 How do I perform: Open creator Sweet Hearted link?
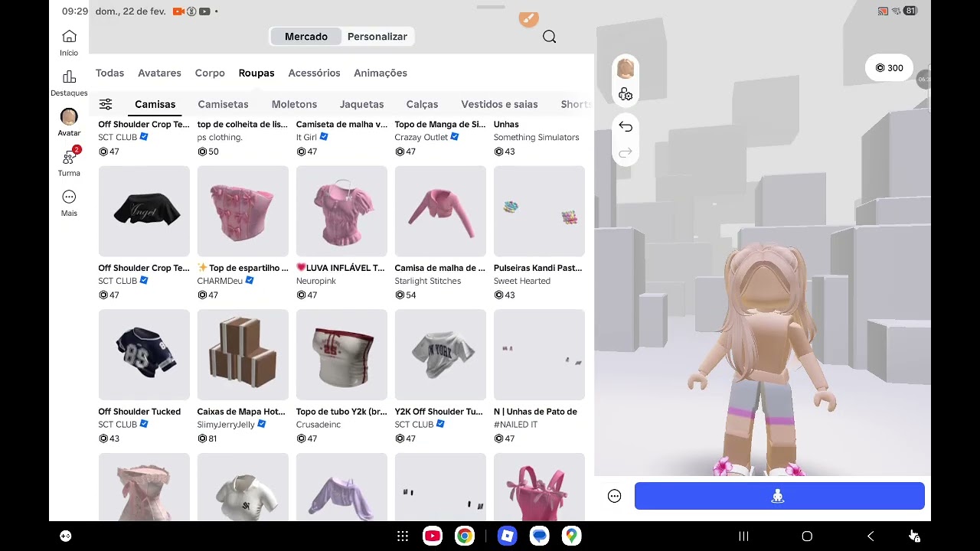coord(522,281)
